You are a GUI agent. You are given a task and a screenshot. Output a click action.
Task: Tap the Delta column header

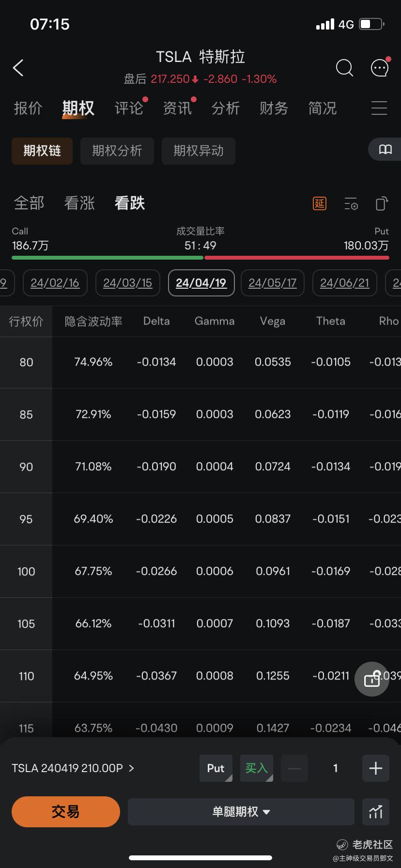point(156,321)
